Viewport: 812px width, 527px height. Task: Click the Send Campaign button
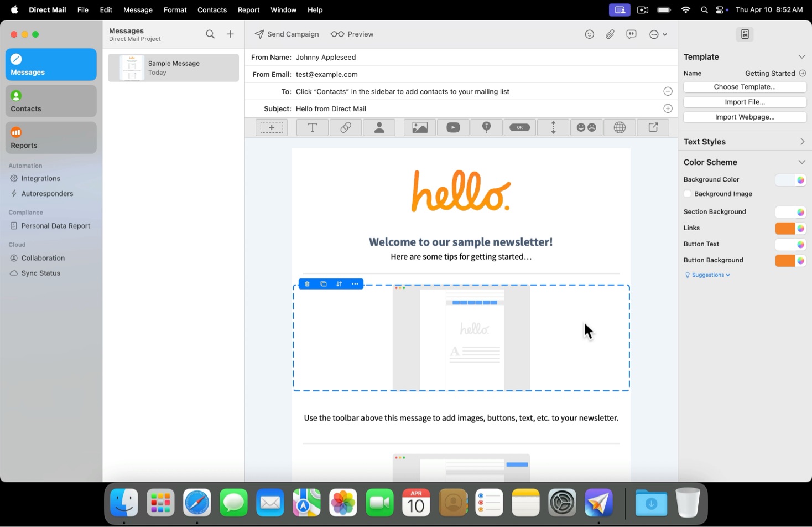coord(287,34)
